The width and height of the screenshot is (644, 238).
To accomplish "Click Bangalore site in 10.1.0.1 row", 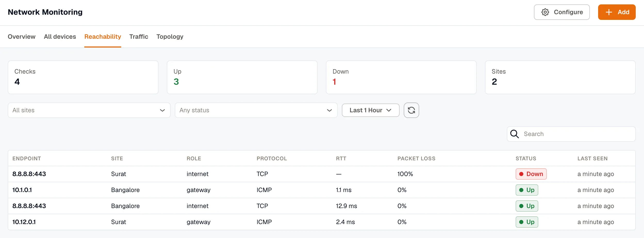I will click(125, 190).
